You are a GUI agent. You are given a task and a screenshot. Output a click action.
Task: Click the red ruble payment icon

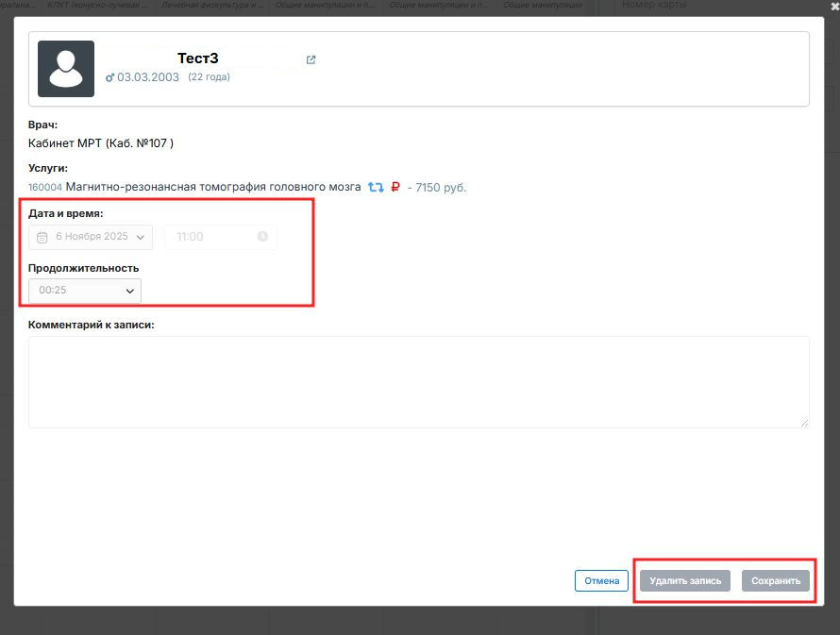coord(395,188)
